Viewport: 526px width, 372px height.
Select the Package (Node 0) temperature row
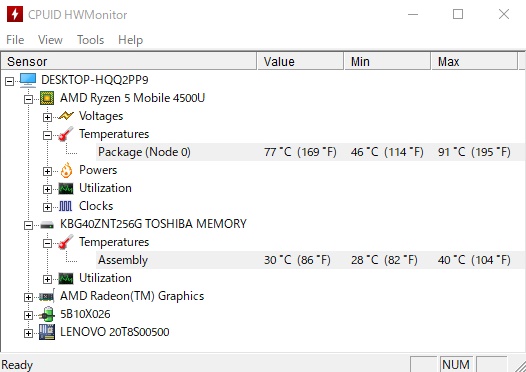[x=310, y=152]
